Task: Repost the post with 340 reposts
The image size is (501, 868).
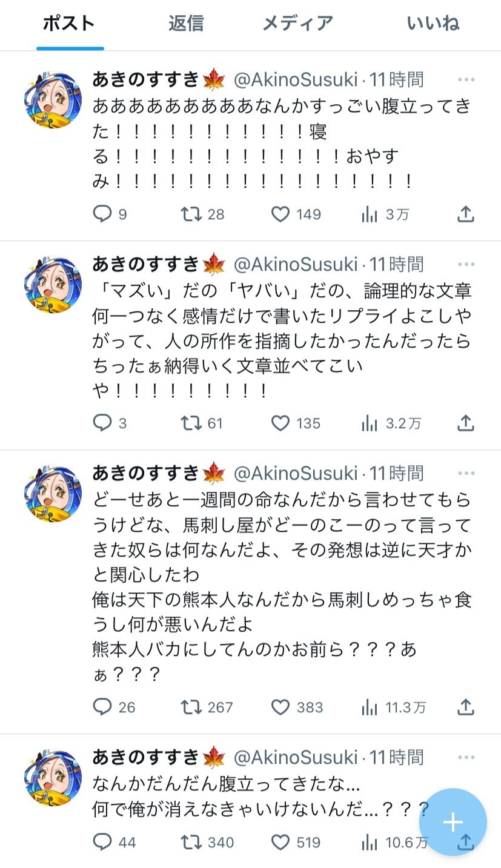Action: click(x=191, y=842)
